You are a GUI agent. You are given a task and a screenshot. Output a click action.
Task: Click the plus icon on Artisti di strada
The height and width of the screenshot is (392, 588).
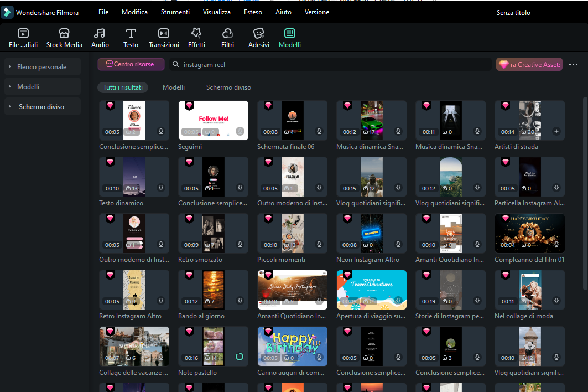[x=555, y=132]
